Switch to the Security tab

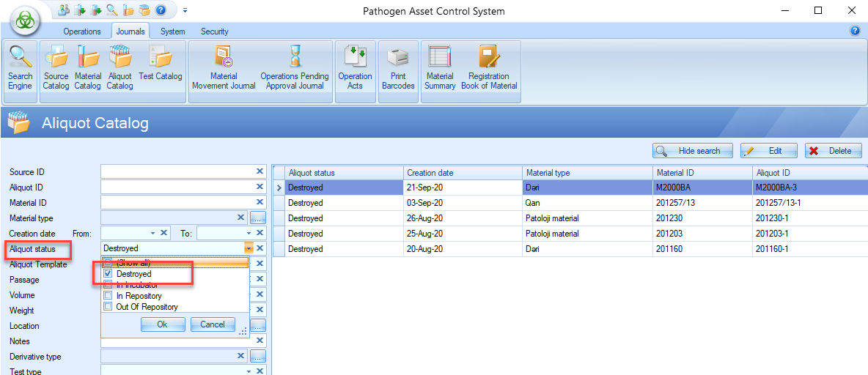pos(214,31)
